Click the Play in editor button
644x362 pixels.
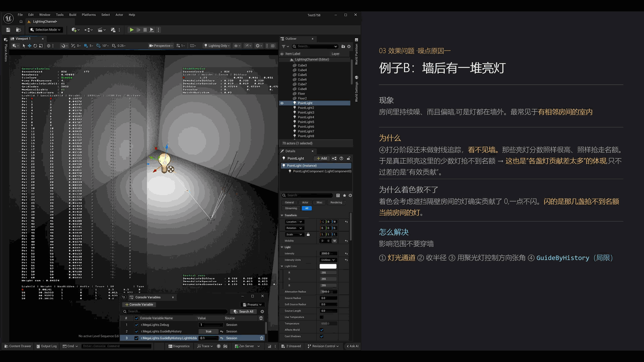pyautogui.click(x=132, y=30)
